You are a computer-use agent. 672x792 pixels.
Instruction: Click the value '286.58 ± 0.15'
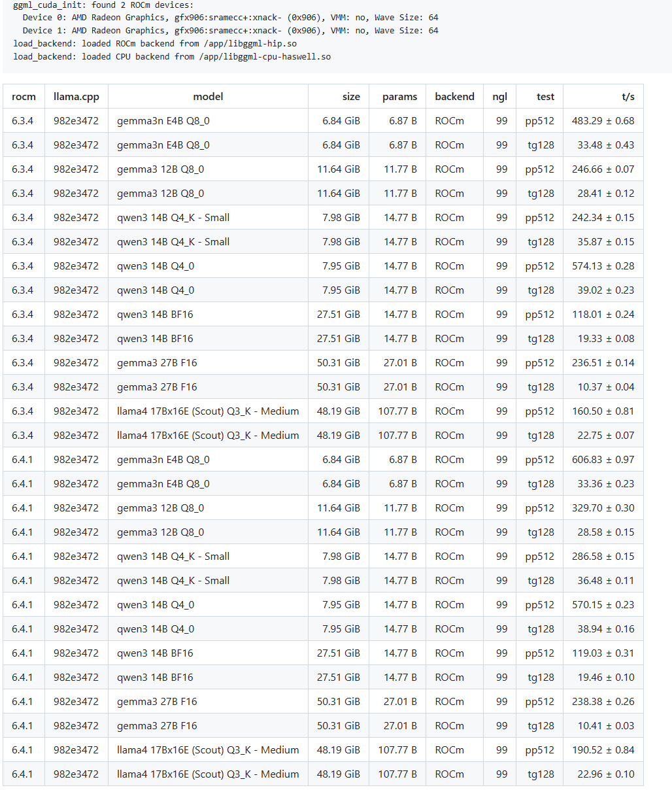coord(603,557)
